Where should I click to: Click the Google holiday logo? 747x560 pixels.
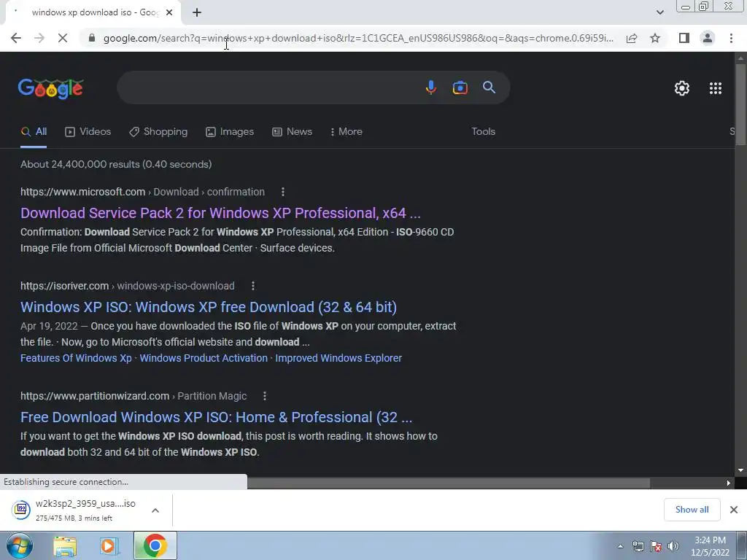(x=51, y=88)
